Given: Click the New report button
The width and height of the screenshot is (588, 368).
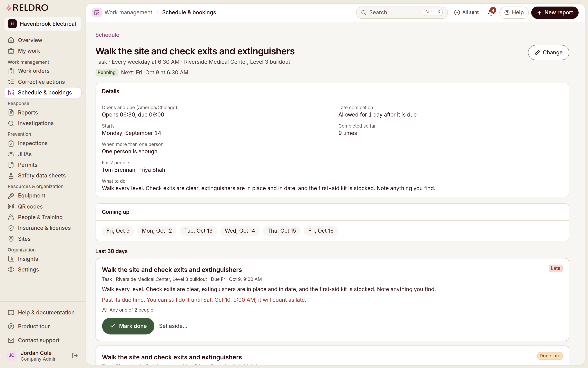Looking at the screenshot, I should [x=555, y=12].
